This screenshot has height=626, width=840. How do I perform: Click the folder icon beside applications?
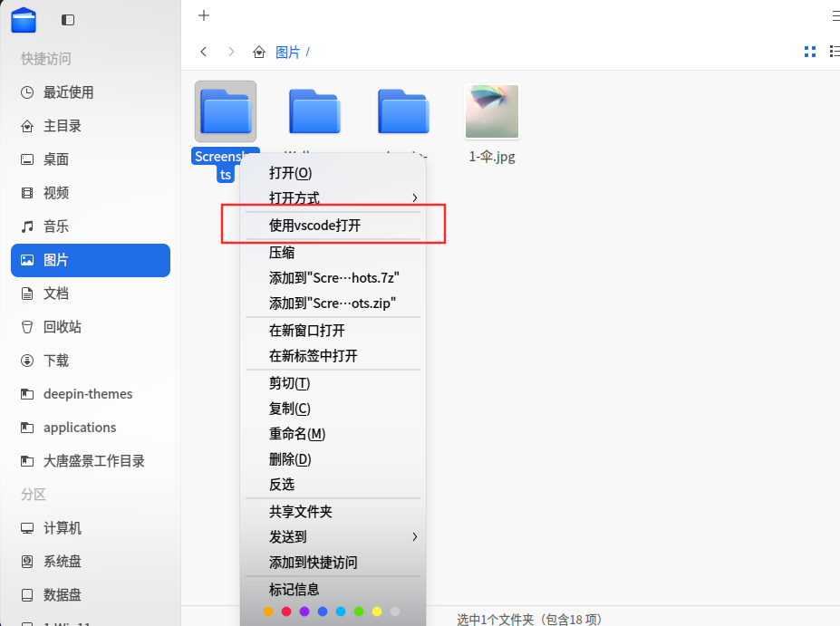pos(27,428)
